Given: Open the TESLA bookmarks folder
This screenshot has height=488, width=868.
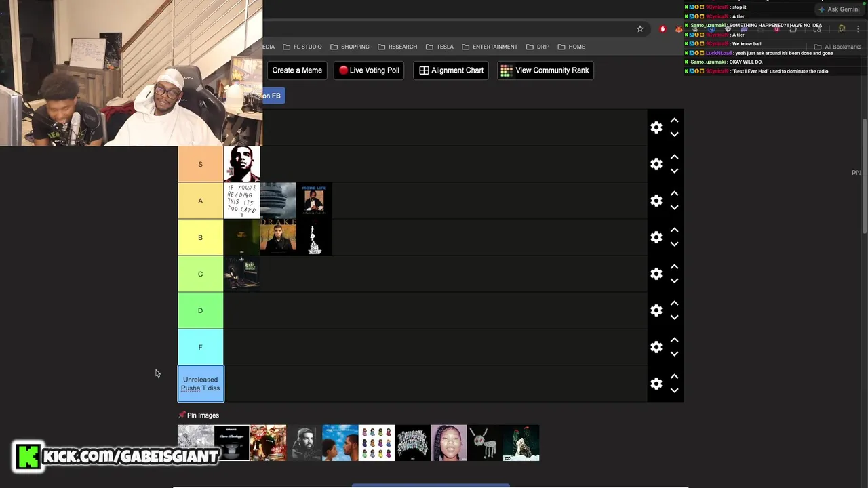Looking at the screenshot, I should click(x=440, y=47).
